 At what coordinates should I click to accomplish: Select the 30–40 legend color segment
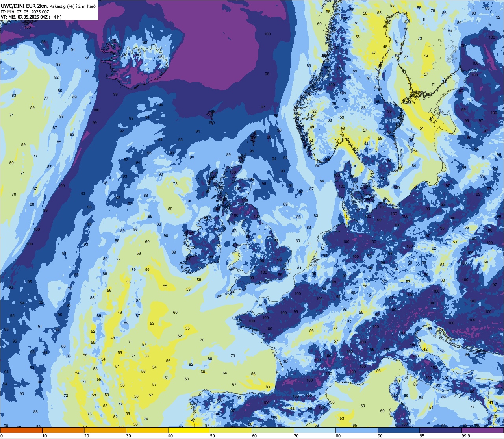pyautogui.click(x=147, y=430)
